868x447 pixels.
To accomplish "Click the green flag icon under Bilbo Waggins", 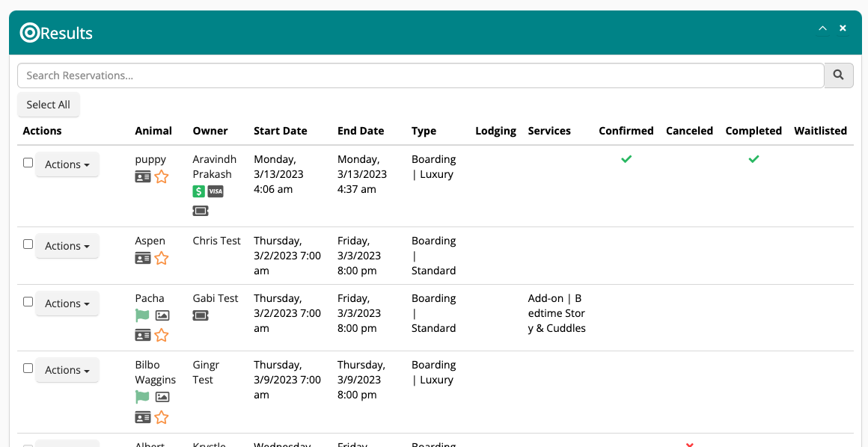I will click(143, 397).
